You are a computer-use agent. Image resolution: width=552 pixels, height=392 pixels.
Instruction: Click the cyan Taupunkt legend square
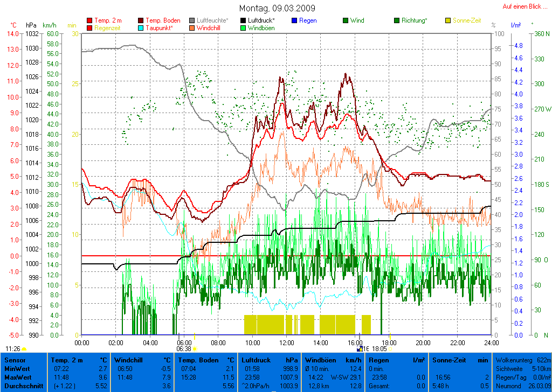(141, 28)
